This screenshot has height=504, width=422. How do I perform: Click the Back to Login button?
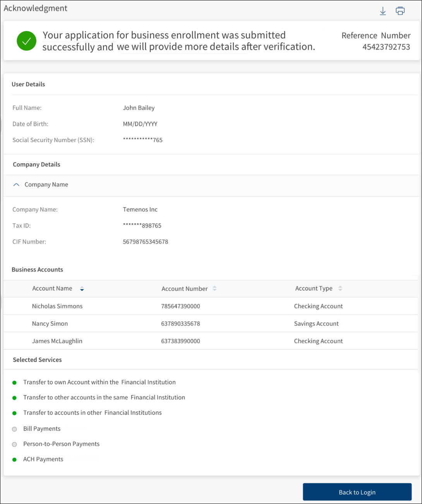pyautogui.click(x=357, y=492)
